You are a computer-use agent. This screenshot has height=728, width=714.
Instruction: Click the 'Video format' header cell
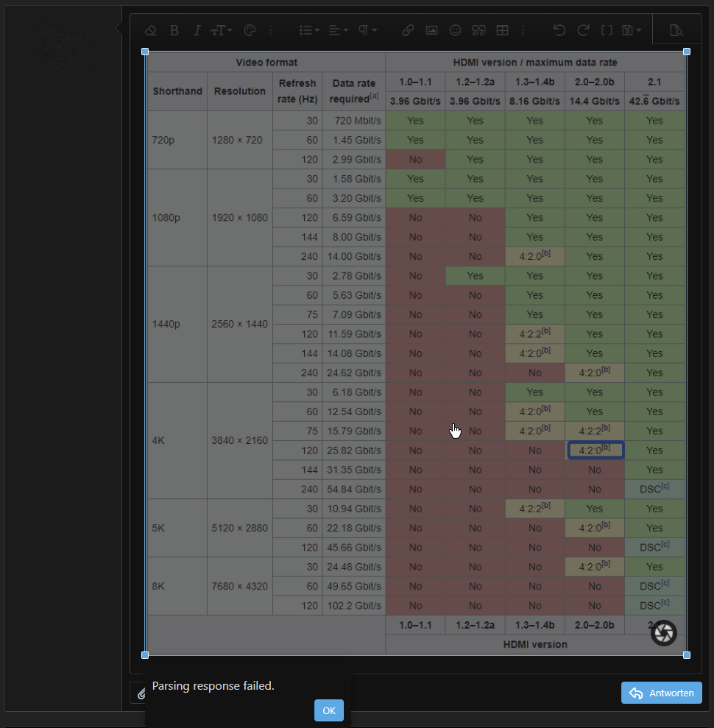(266, 63)
